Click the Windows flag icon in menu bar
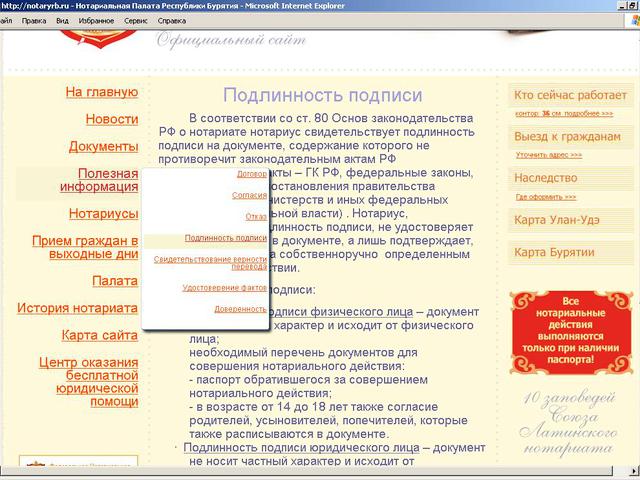Image resolution: width=640 pixels, height=480 pixels. 635,20
